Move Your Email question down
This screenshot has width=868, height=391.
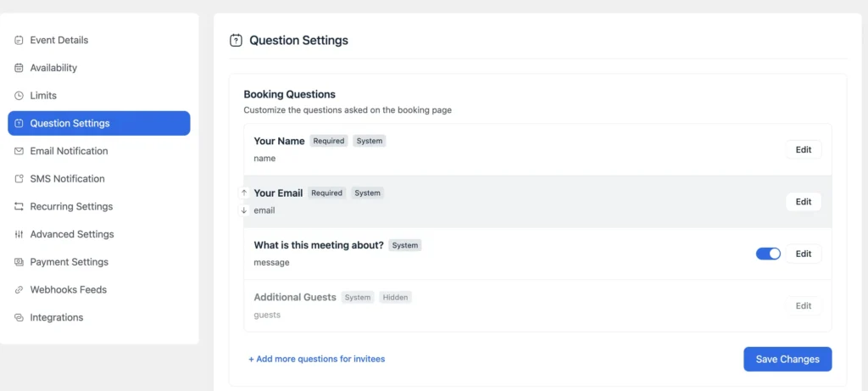click(x=244, y=210)
